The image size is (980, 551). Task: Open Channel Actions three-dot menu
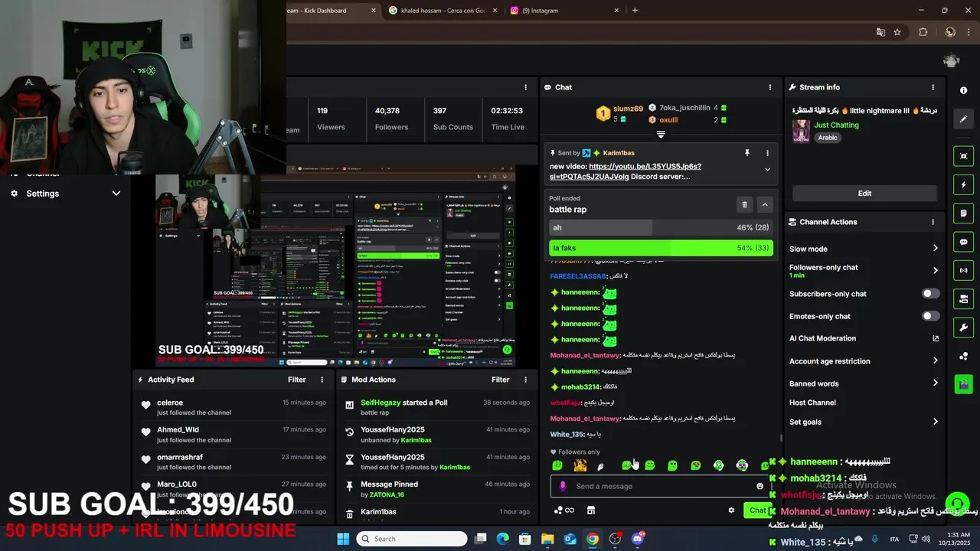pos(933,222)
